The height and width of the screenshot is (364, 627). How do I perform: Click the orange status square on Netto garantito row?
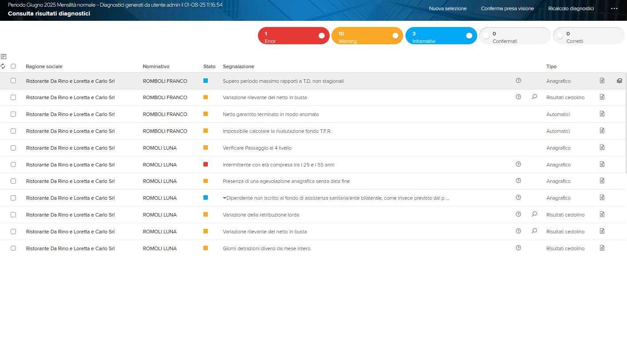click(x=206, y=114)
